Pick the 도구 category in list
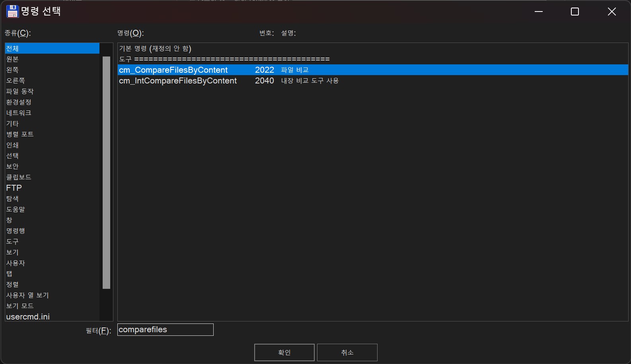Image resolution: width=631 pixels, height=364 pixels. coord(12,242)
